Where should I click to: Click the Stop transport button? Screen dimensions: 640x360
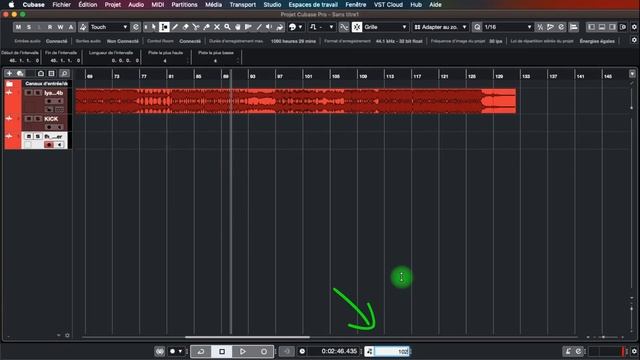222,351
